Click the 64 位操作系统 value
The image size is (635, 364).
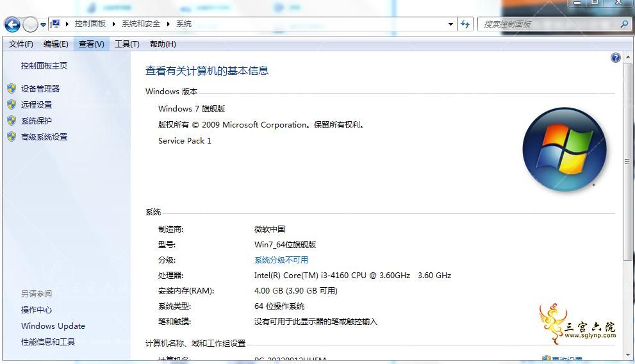point(279,306)
